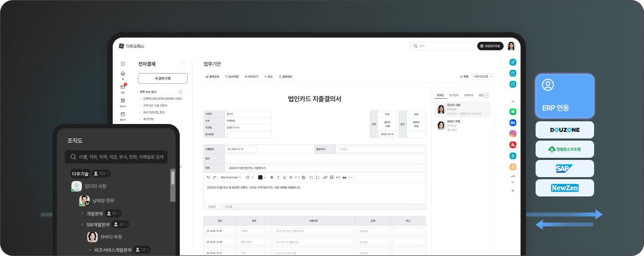Open Instagram shortcut in right rail
The image size is (644, 256).
tap(513, 134)
